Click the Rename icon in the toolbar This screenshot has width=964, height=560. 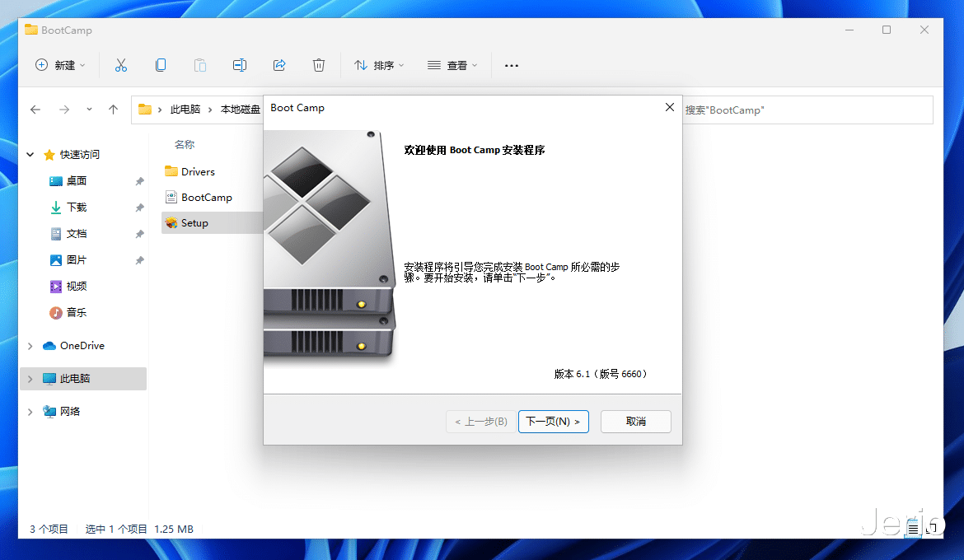239,64
